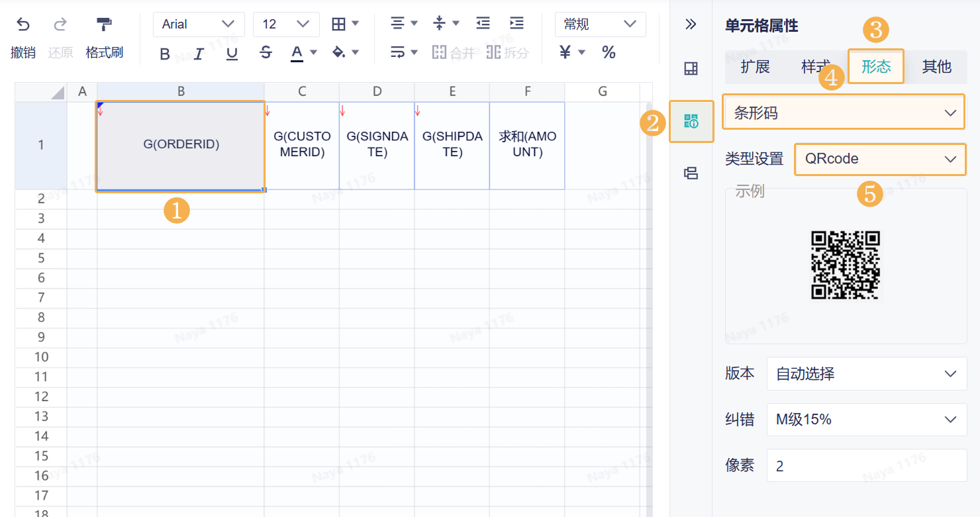
Task: Expand the text wrap dropdown arrow
Action: pyautogui.click(x=414, y=52)
